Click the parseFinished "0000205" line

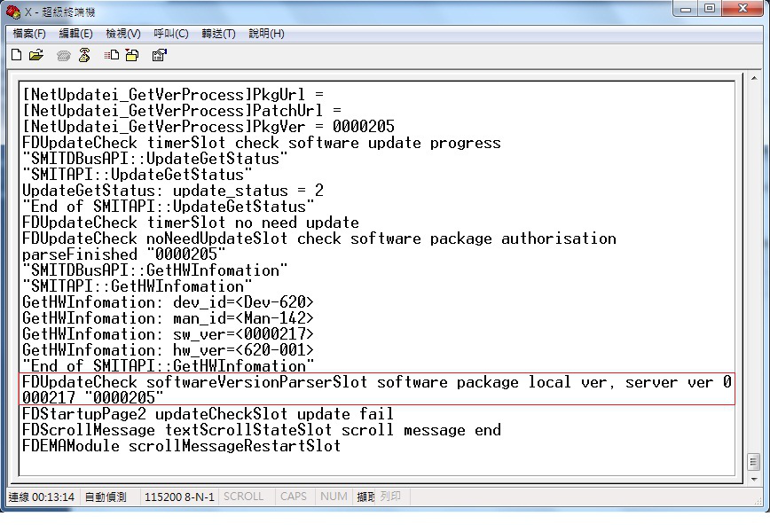124,254
